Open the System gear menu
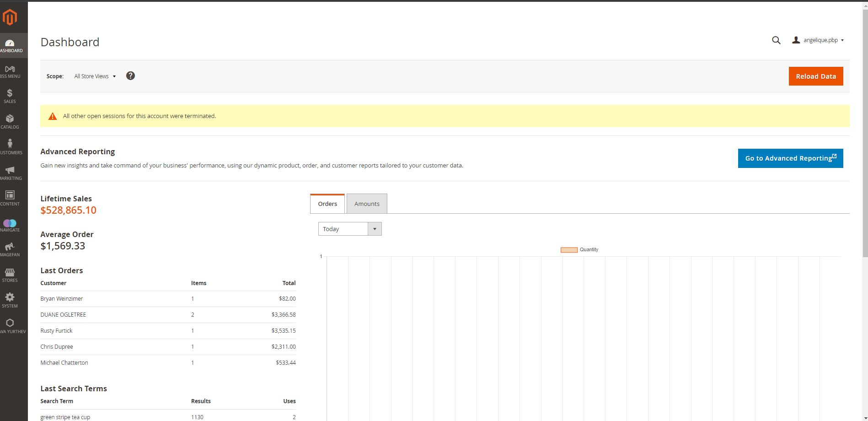Viewport: 868px width, 421px height. pyautogui.click(x=10, y=301)
